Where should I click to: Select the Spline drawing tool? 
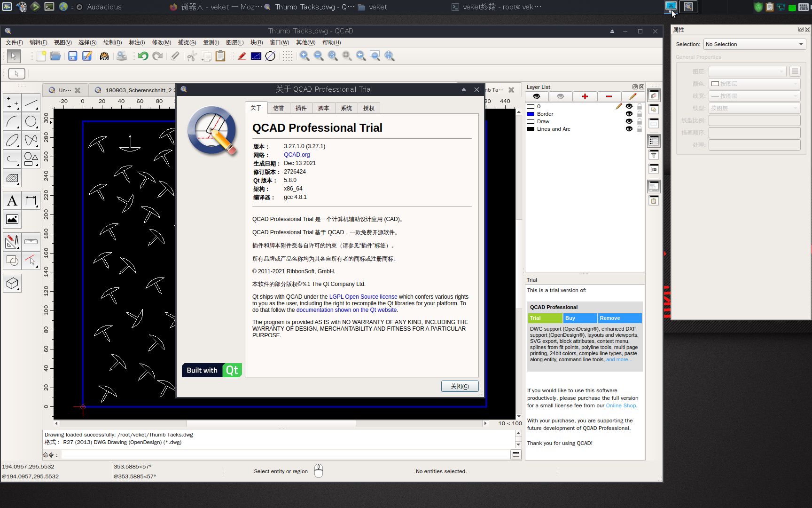click(x=31, y=140)
